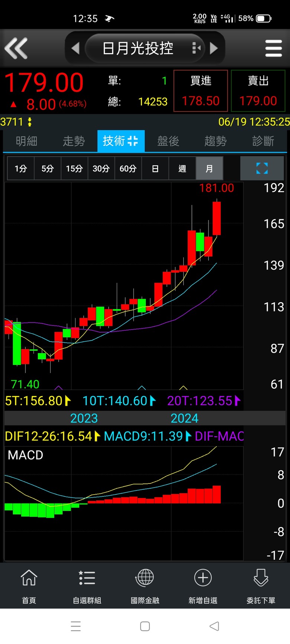Tap the 日月光投控 stock name
The height and width of the screenshot is (644, 290).
[138, 48]
